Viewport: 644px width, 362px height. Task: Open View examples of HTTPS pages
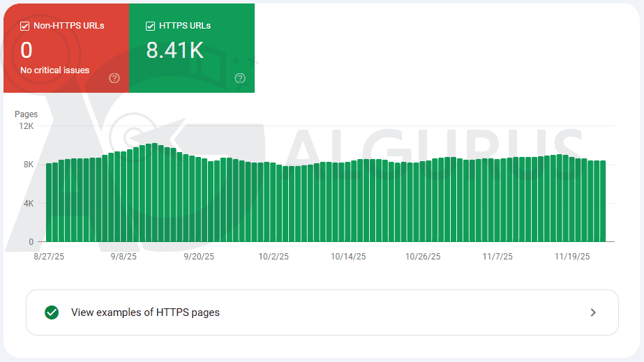tap(145, 312)
